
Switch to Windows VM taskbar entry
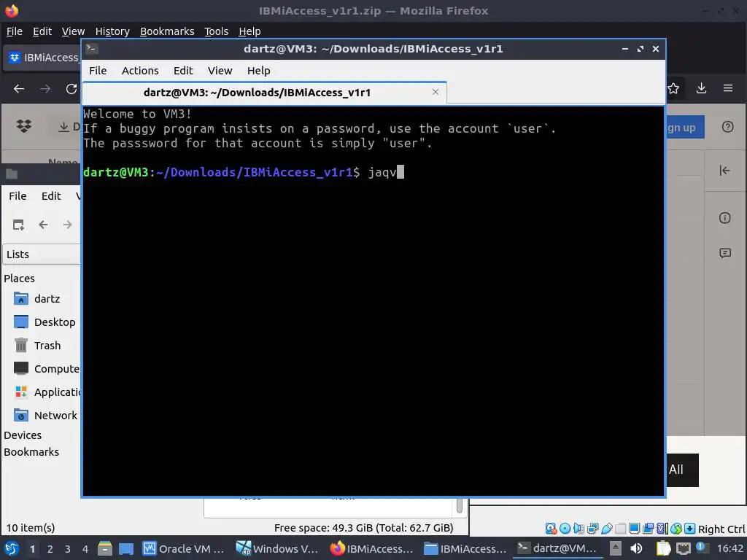click(277, 549)
